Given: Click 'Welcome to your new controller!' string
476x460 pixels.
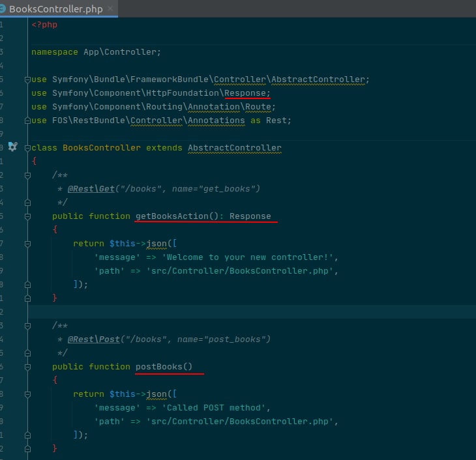Looking at the screenshot, I should coord(248,257).
